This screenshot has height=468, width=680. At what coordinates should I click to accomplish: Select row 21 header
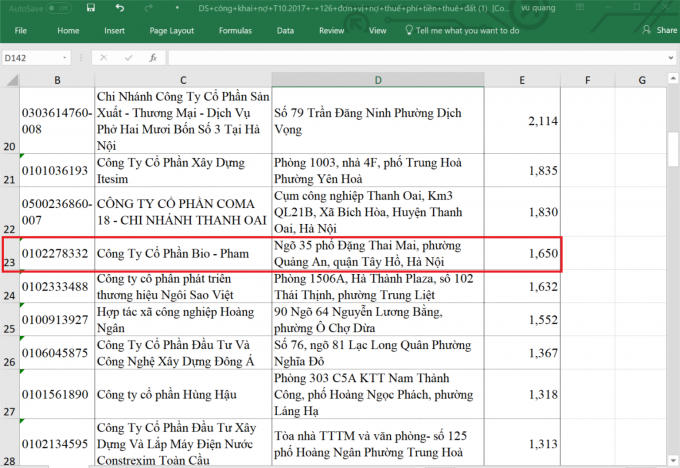(10, 170)
